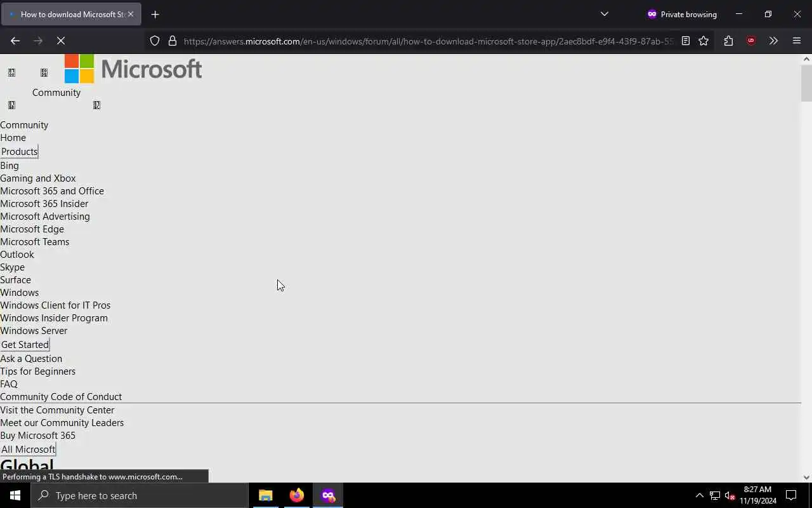
Task: Stop loading the page with X button
Action: 61,41
